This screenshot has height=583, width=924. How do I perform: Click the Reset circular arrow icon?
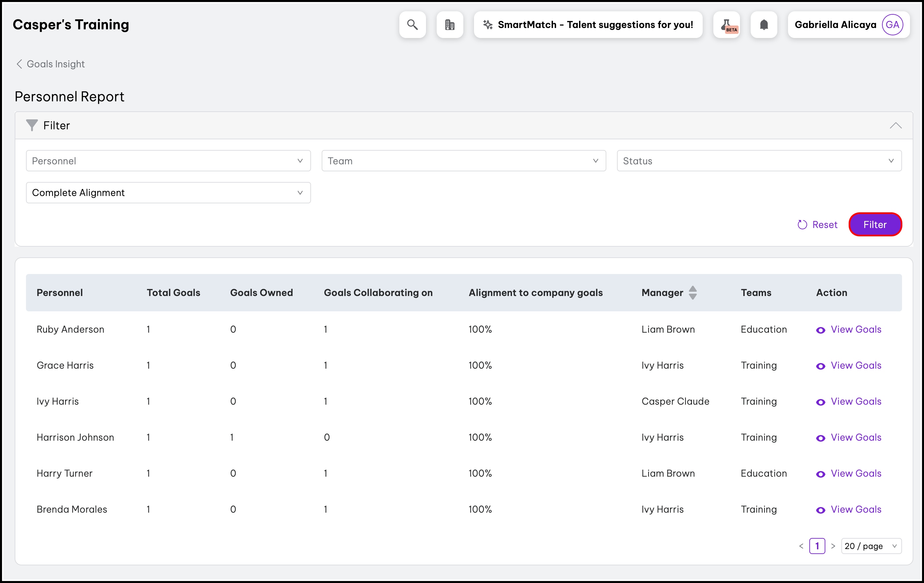802,225
